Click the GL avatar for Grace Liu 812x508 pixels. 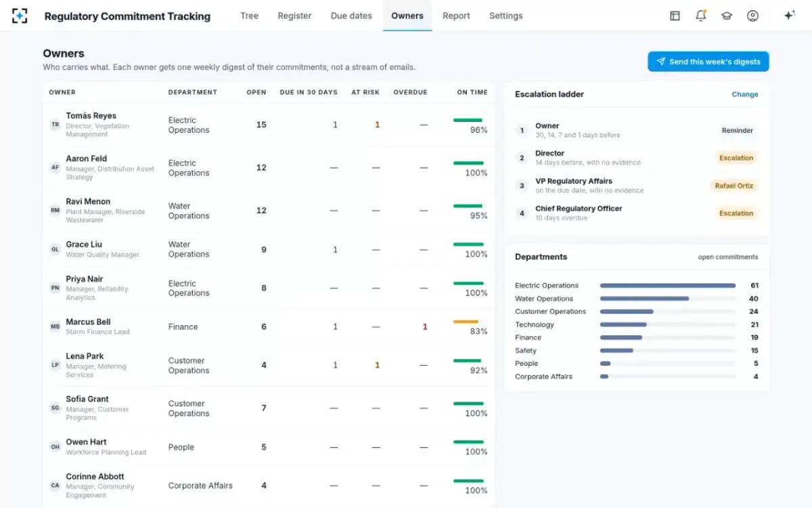(x=55, y=249)
